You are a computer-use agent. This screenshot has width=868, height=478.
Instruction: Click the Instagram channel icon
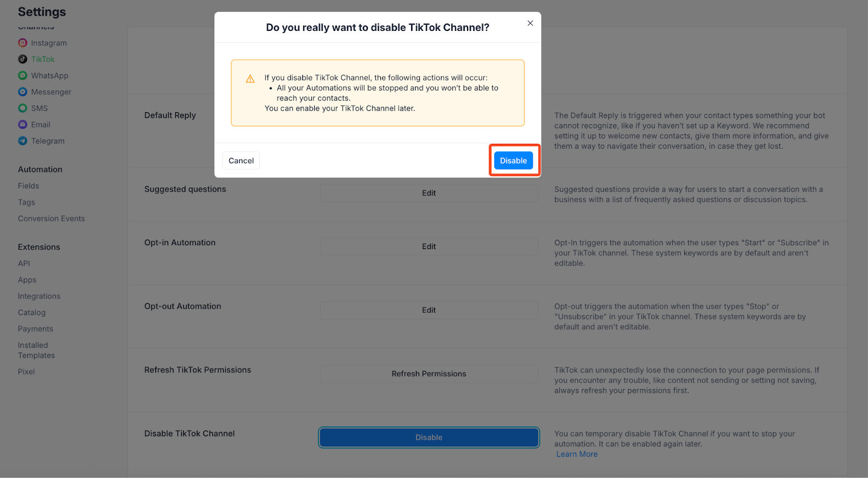[x=22, y=43]
